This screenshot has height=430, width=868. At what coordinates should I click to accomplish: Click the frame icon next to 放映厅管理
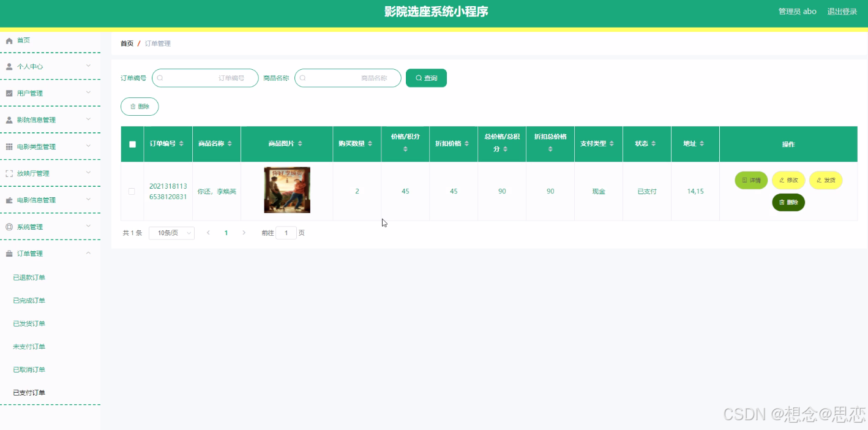pos(9,173)
